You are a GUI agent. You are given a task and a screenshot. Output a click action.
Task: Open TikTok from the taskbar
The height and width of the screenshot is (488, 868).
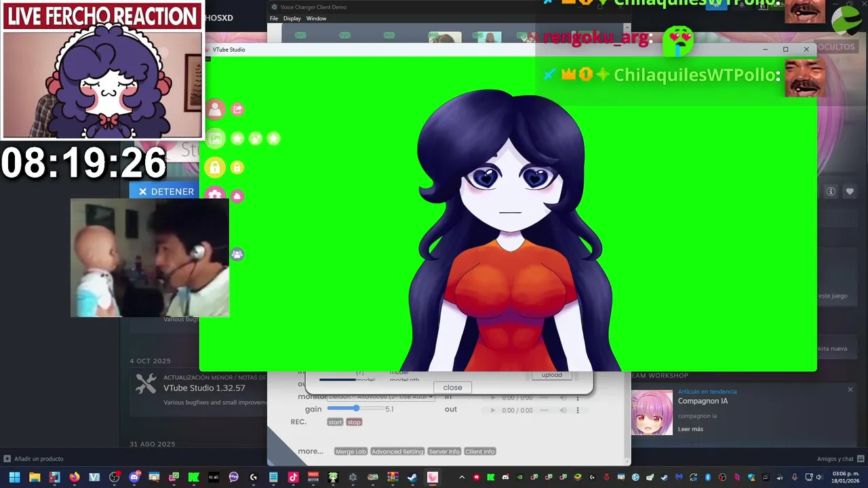coord(293,477)
